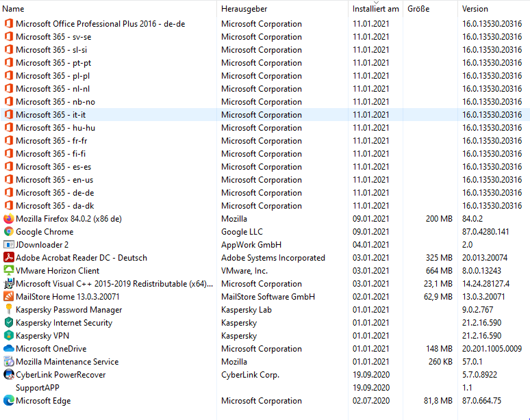The height and width of the screenshot is (420, 530).
Task: Click the Google Chrome icon
Action: 9,232
